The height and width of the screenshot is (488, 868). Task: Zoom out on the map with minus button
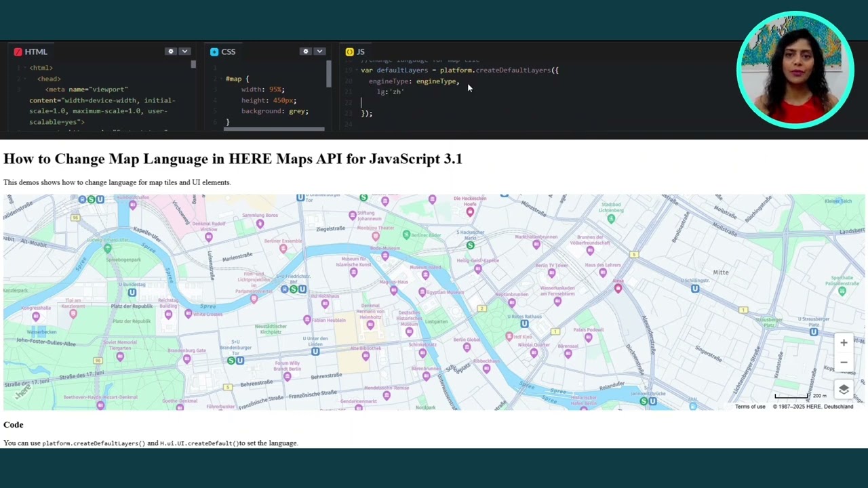844,363
